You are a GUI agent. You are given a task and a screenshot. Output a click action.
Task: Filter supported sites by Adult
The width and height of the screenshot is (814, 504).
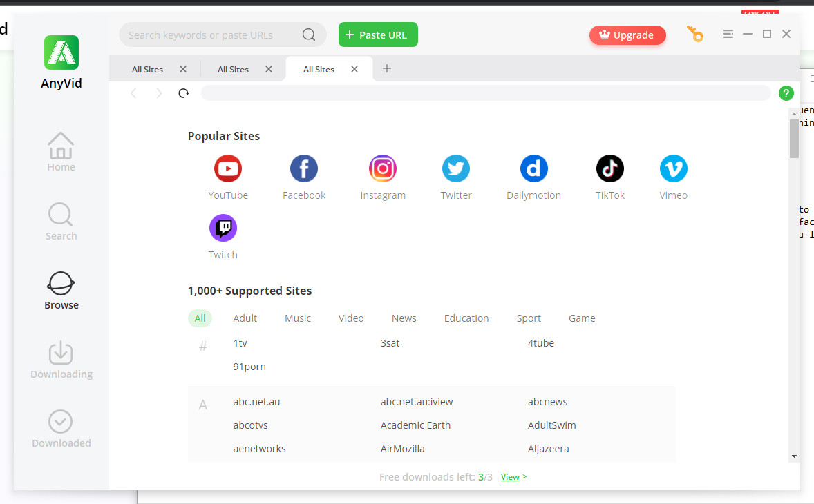pos(245,318)
